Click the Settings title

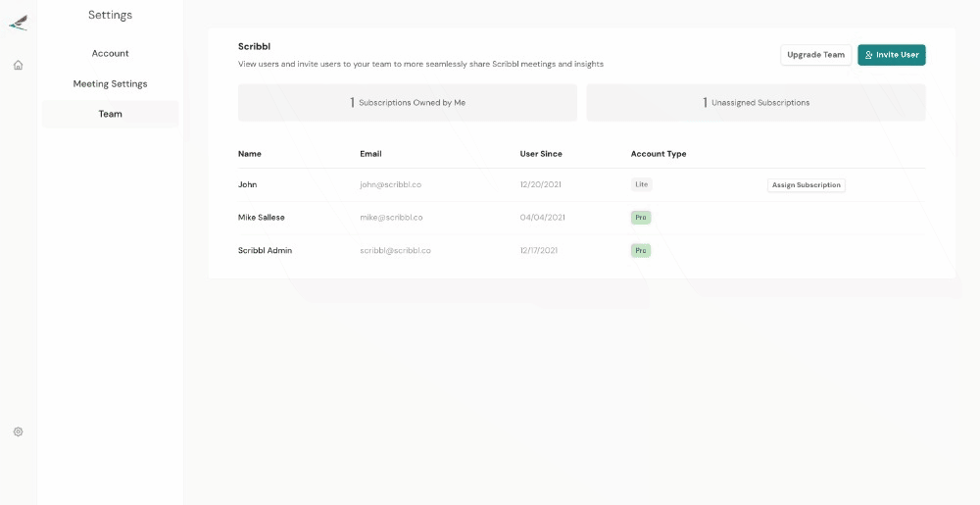[x=110, y=15]
